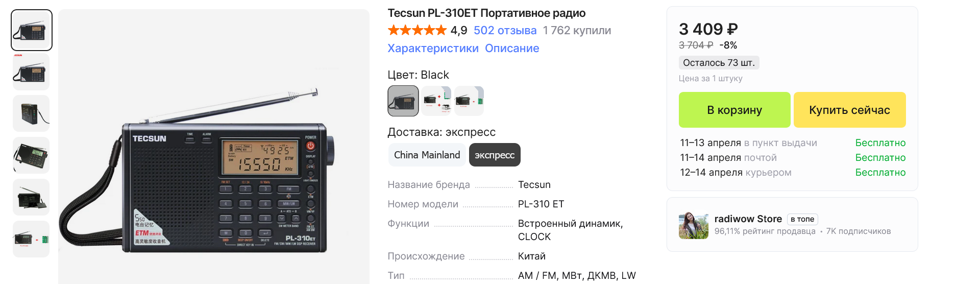Add the radio with В корзину button

[x=734, y=110]
